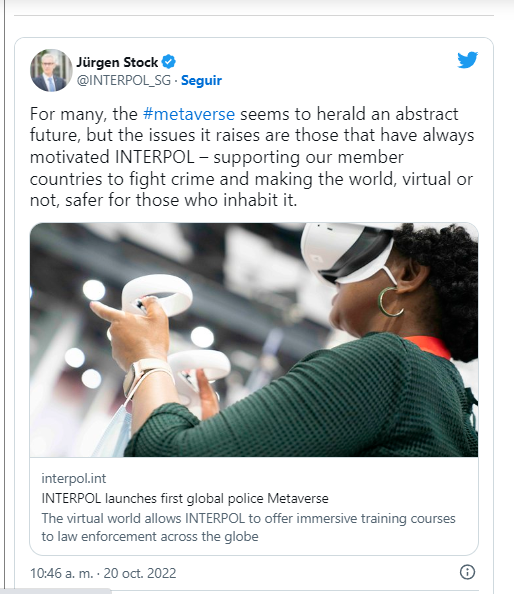Image resolution: width=514 pixels, height=594 pixels.
Task: Click the tweet line 'not, safer for those who inhabit it.'
Action: tap(164, 200)
